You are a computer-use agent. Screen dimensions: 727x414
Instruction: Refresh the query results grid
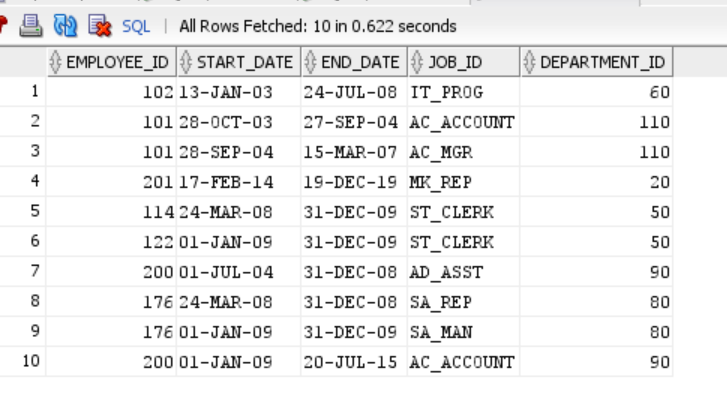[x=65, y=26]
